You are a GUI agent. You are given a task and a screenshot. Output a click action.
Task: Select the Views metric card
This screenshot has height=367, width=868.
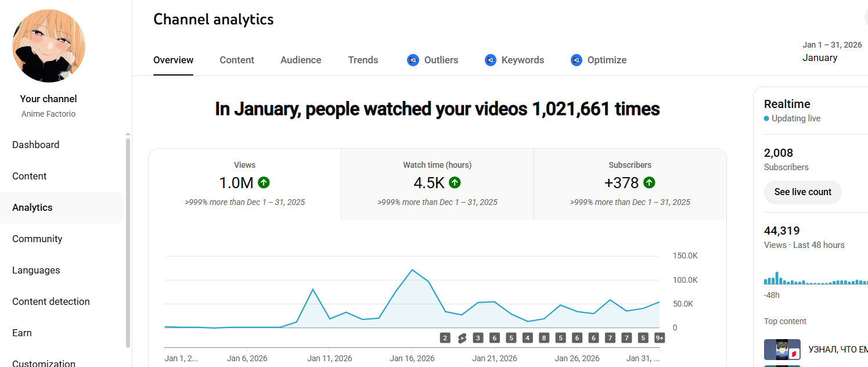tap(244, 184)
